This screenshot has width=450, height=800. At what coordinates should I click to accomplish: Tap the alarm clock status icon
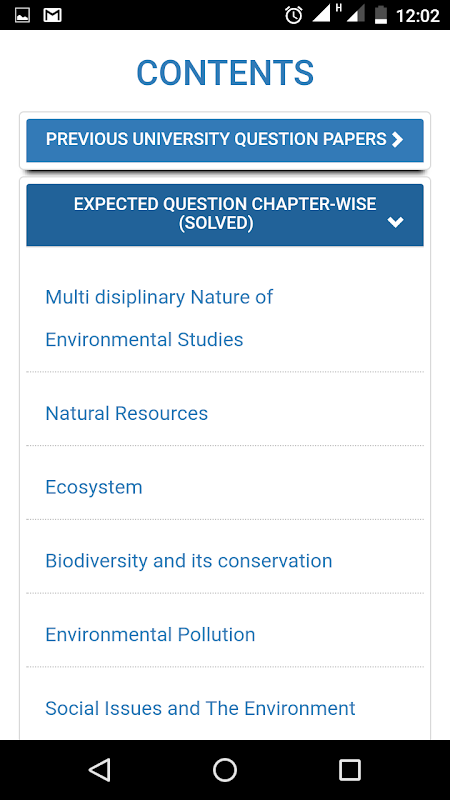tap(294, 15)
